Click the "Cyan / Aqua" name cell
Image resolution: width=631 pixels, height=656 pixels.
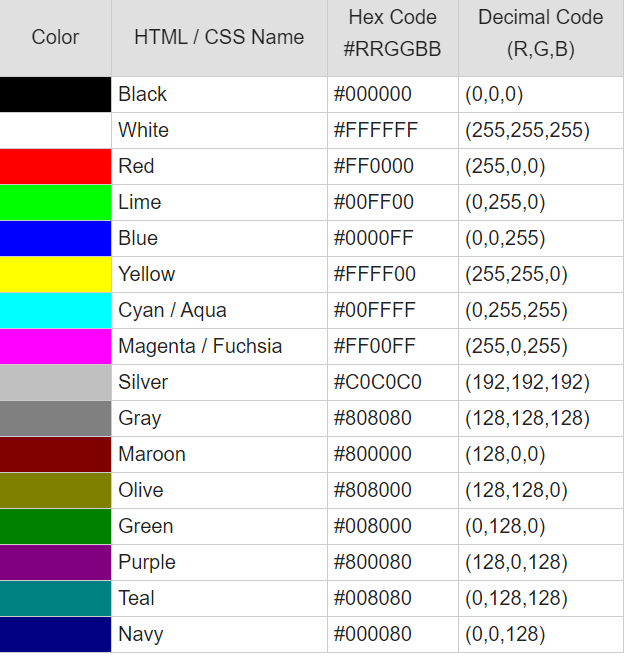coord(220,310)
